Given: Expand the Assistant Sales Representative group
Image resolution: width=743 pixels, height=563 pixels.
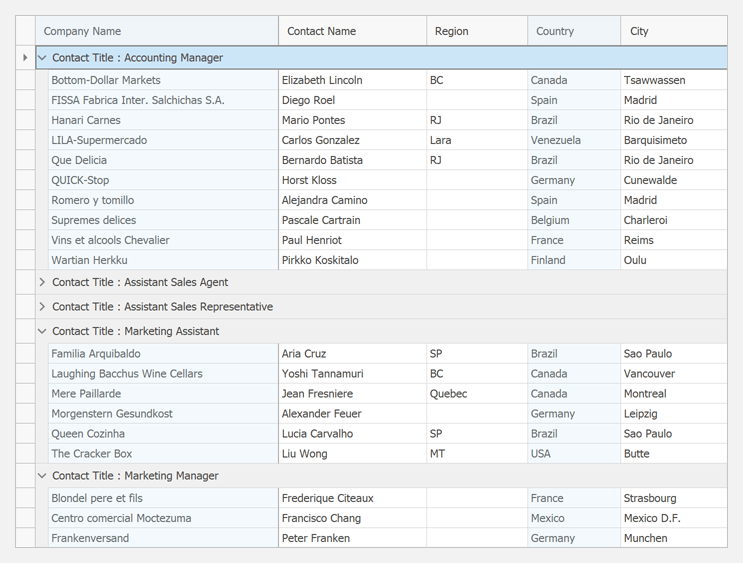Looking at the screenshot, I should pyautogui.click(x=42, y=307).
